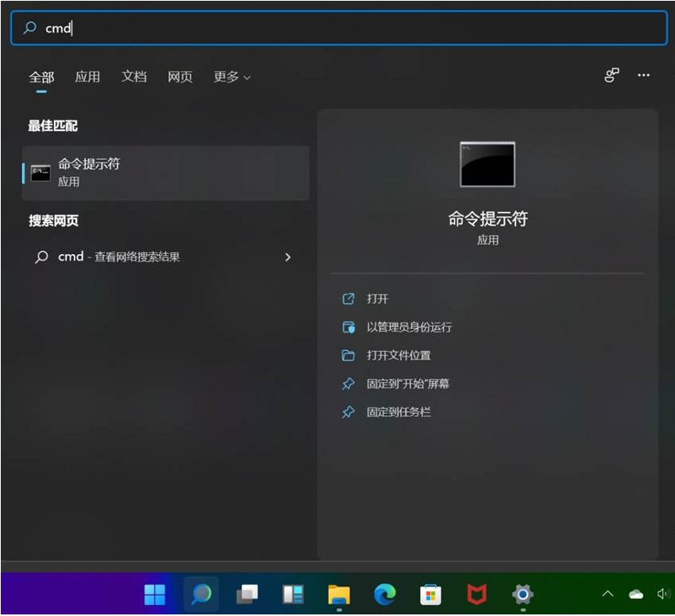675x616 pixels.
Task: Switch to the 应用 tab
Action: 87,77
